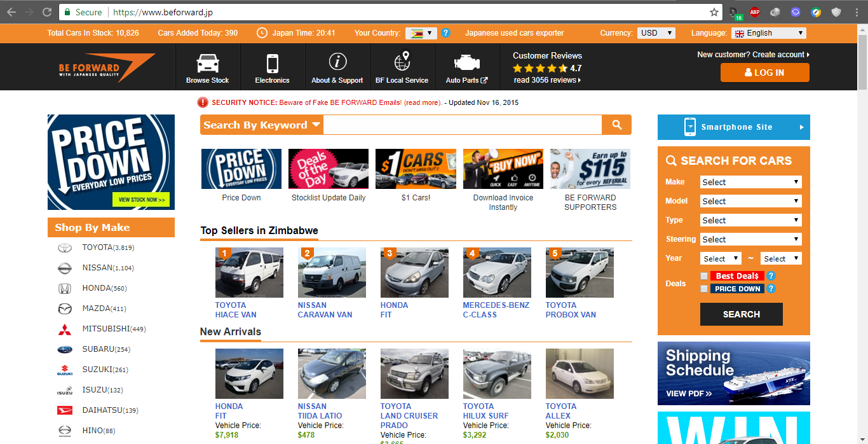Enable the Best Deals checkbox
The width and height of the screenshot is (868, 444).
tap(703, 276)
